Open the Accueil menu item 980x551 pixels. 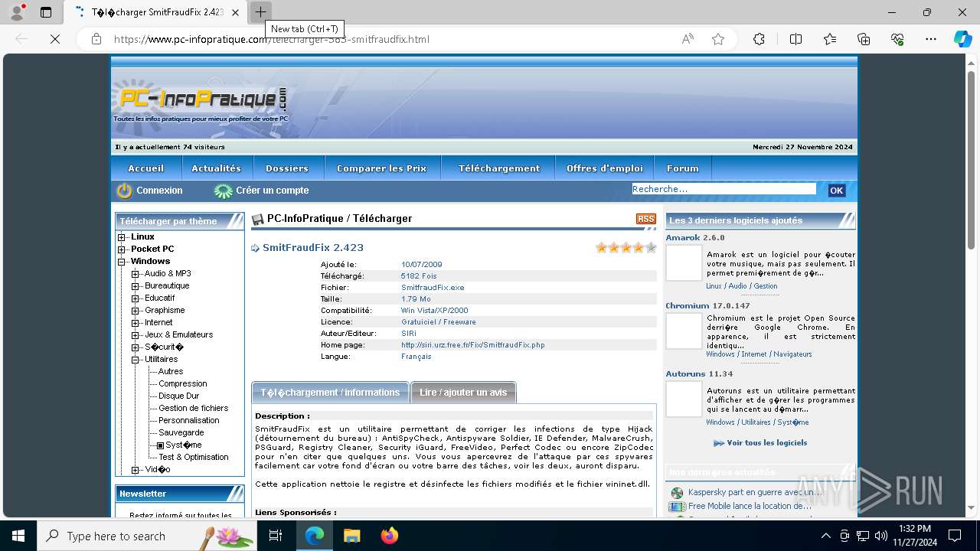click(146, 168)
